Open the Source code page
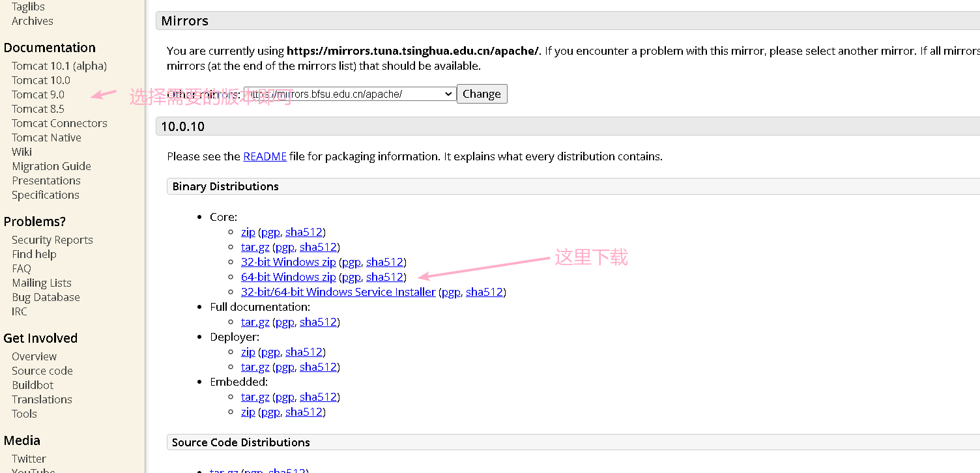 tap(42, 371)
